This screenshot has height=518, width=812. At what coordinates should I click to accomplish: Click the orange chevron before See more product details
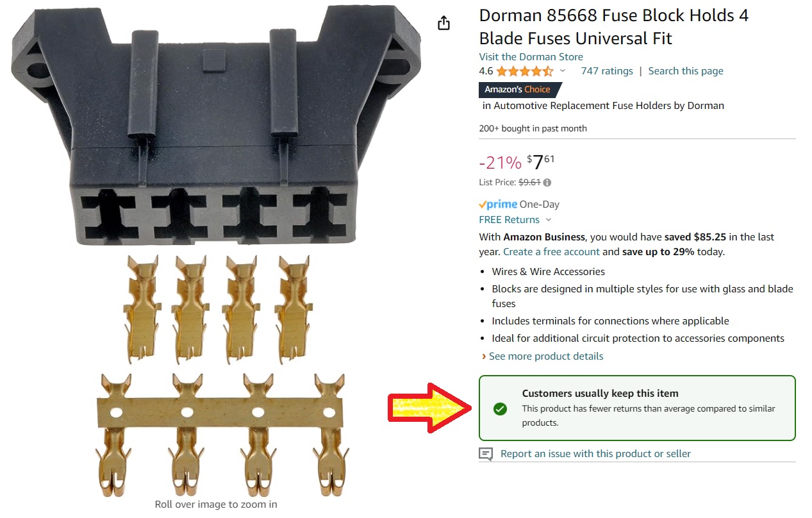483,356
